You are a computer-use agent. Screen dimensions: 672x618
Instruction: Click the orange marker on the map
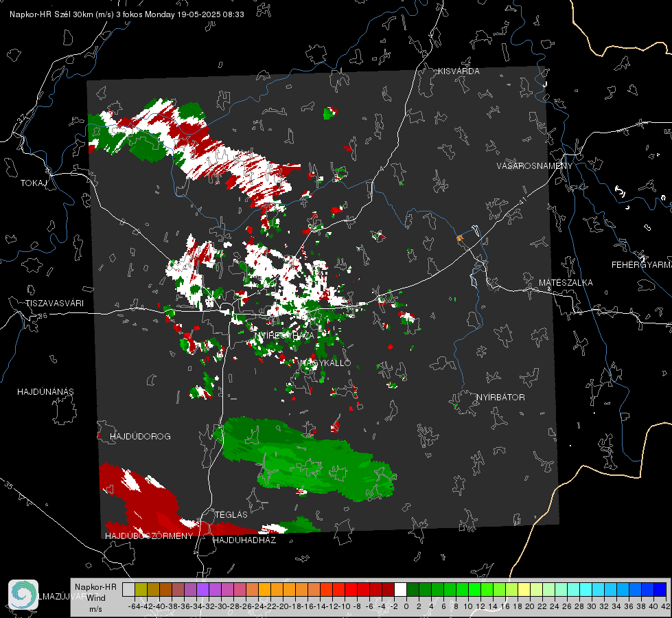[460, 238]
